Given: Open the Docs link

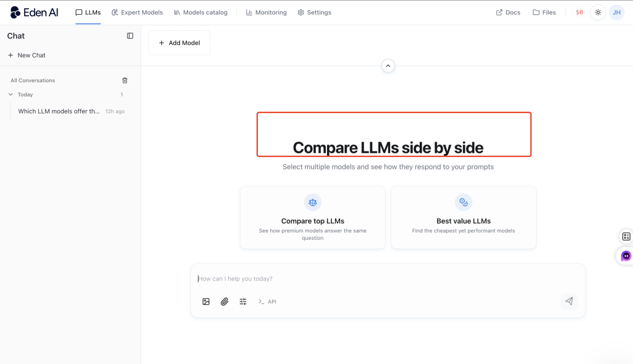Looking at the screenshot, I should [x=508, y=12].
